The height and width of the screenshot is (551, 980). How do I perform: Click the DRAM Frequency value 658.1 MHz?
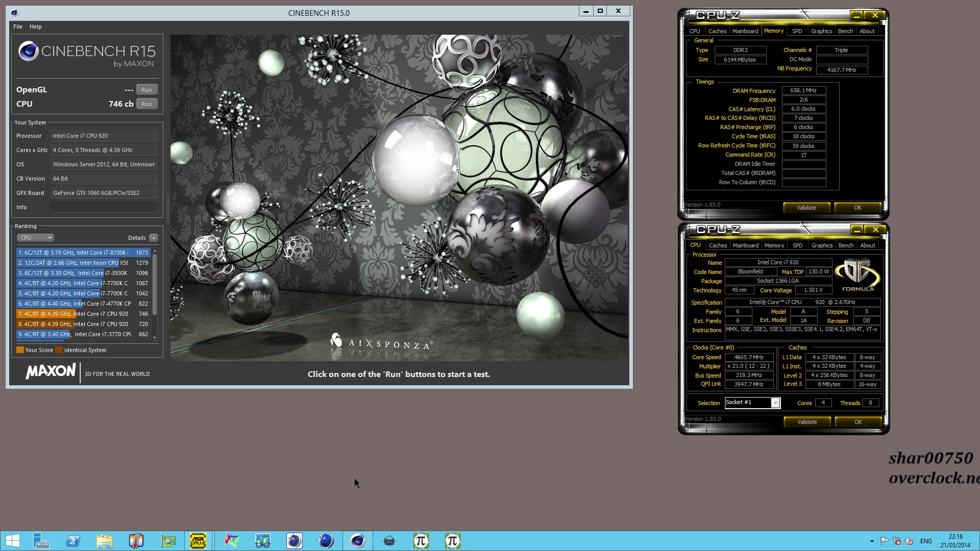click(803, 90)
